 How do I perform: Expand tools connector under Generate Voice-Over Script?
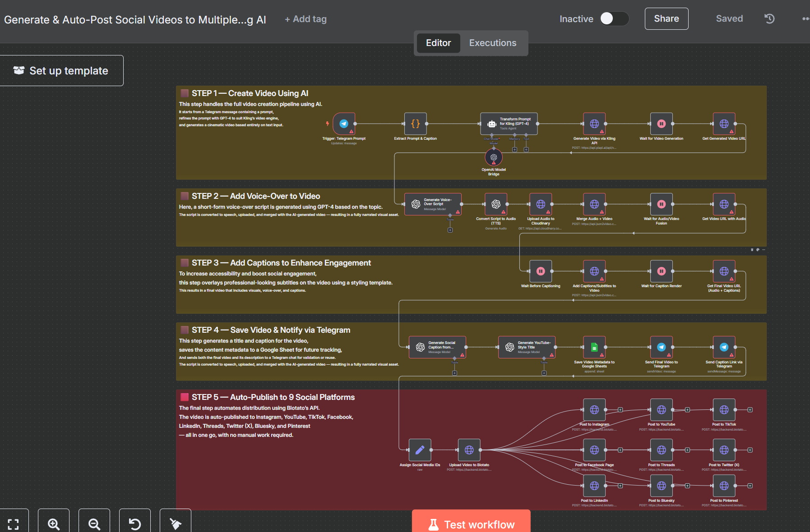[x=450, y=230]
